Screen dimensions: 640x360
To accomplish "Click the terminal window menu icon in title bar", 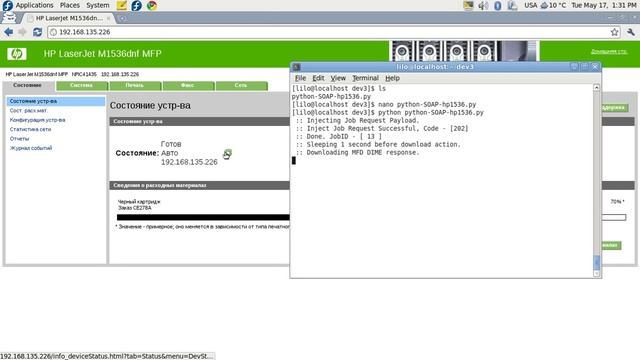I will [297, 67].
